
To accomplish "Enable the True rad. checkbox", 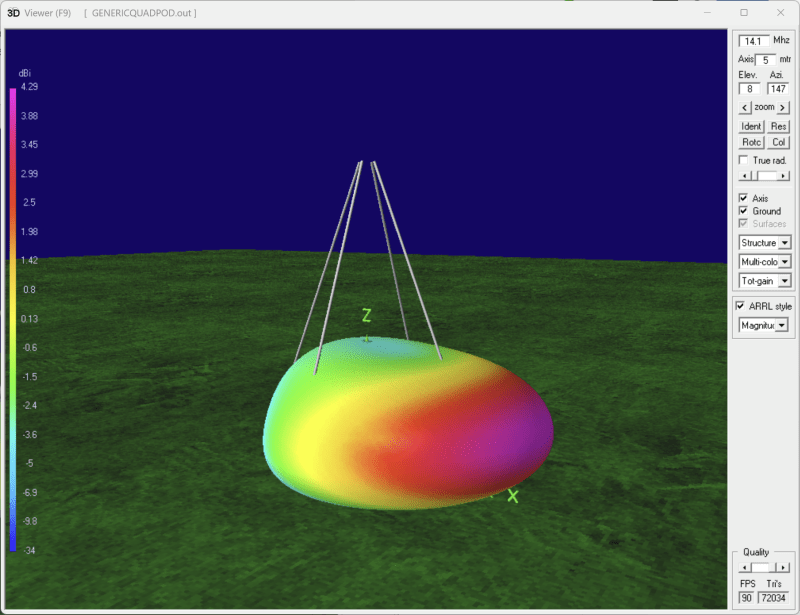I will 743,160.
